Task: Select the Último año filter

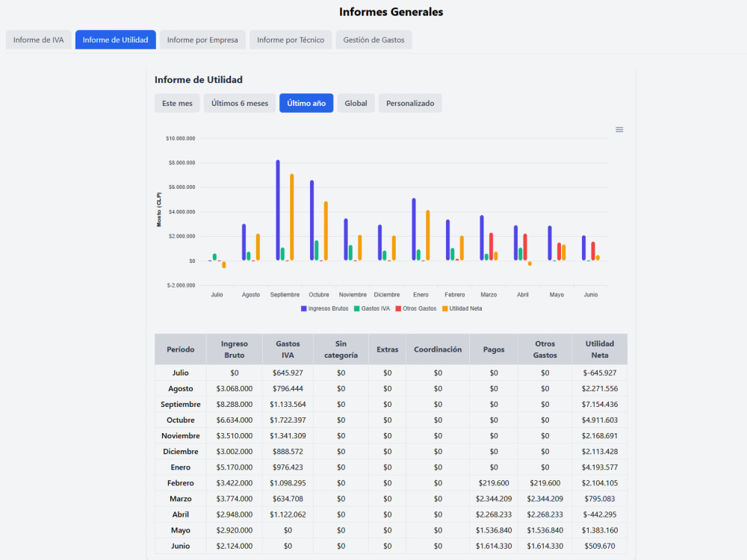Action: 306,103
